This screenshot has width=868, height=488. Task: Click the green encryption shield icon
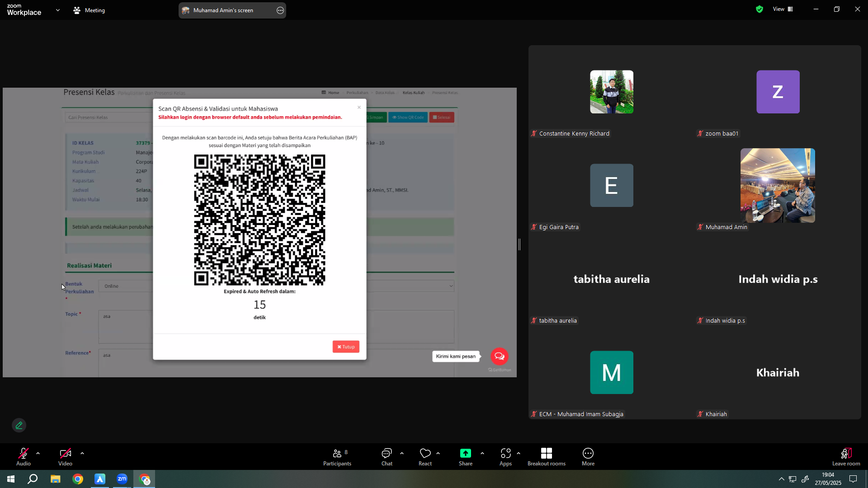click(759, 9)
